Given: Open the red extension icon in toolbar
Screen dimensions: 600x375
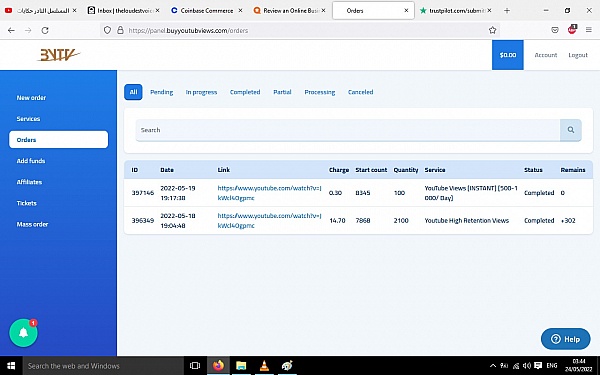Looking at the screenshot, I should 572,29.
